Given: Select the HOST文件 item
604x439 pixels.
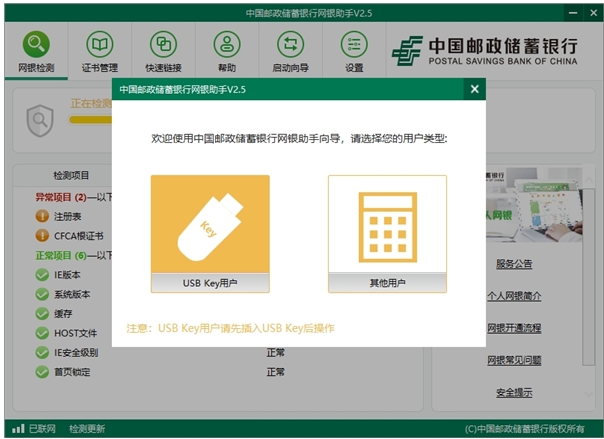Looking at the screenshot, I should pyautogui.click(x=76, y=333).
